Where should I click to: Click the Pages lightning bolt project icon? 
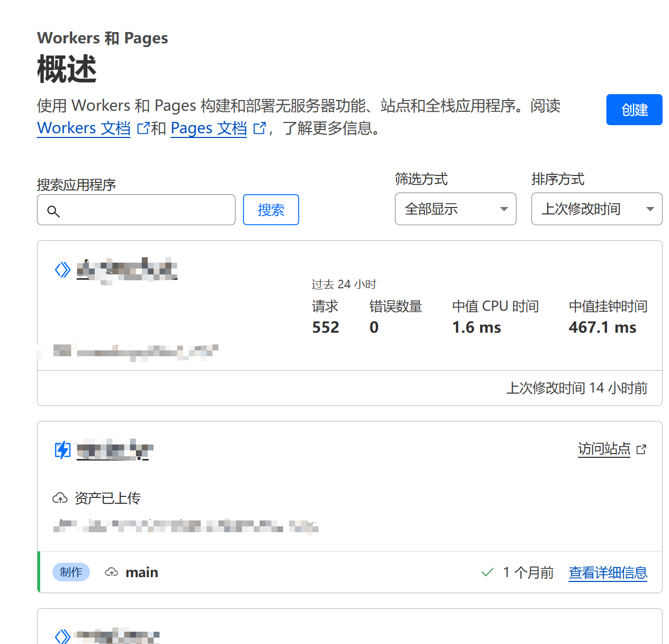[63, 450]
